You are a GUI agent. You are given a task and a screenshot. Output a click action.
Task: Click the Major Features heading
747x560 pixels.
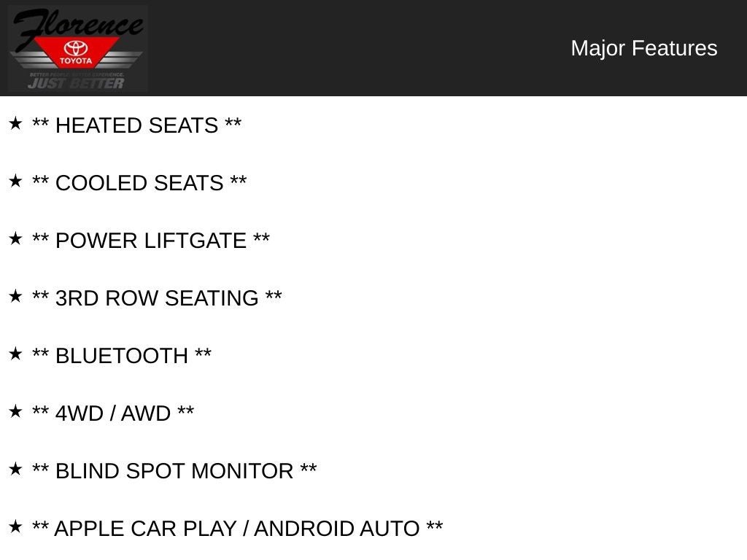pos(643,48)
